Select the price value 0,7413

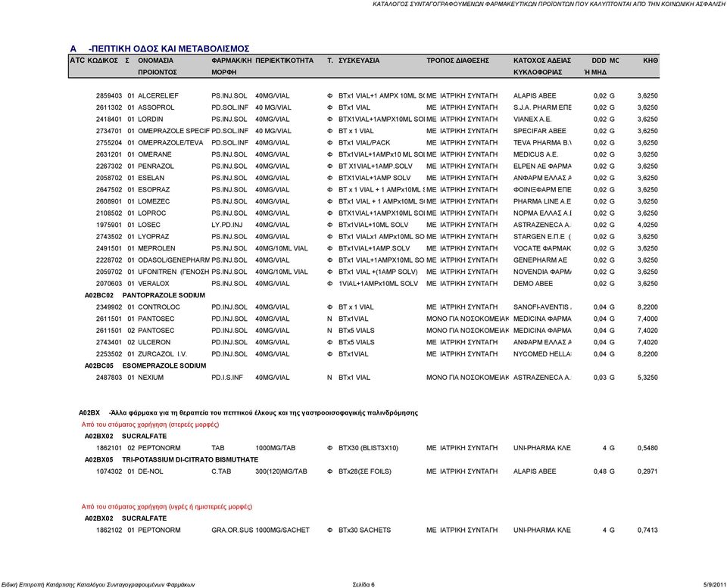pyautogui.click(x=647, y=530)
